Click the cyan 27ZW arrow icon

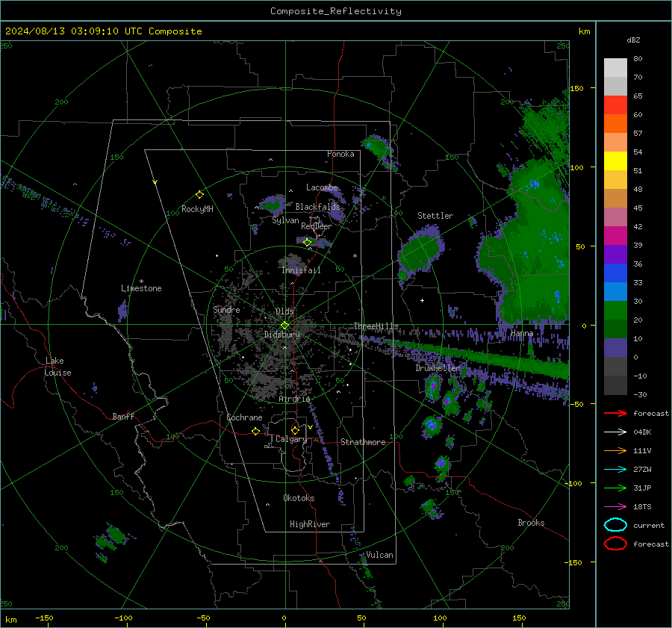615,470
